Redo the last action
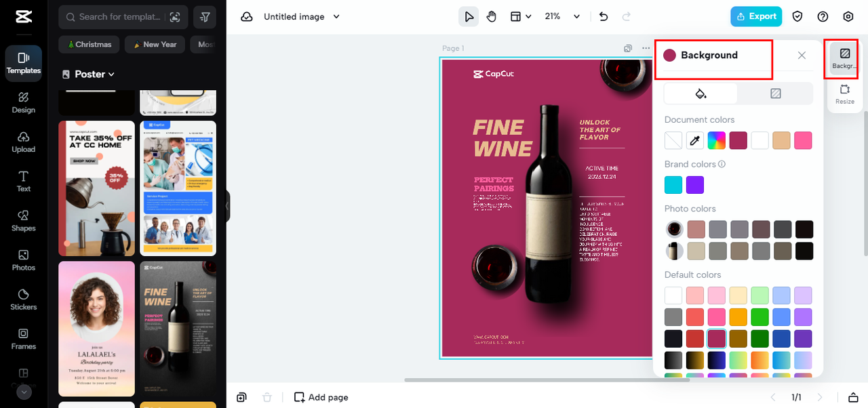Viewport: 868px width, 408px height. pyautogui.click(x=626, y=17)
